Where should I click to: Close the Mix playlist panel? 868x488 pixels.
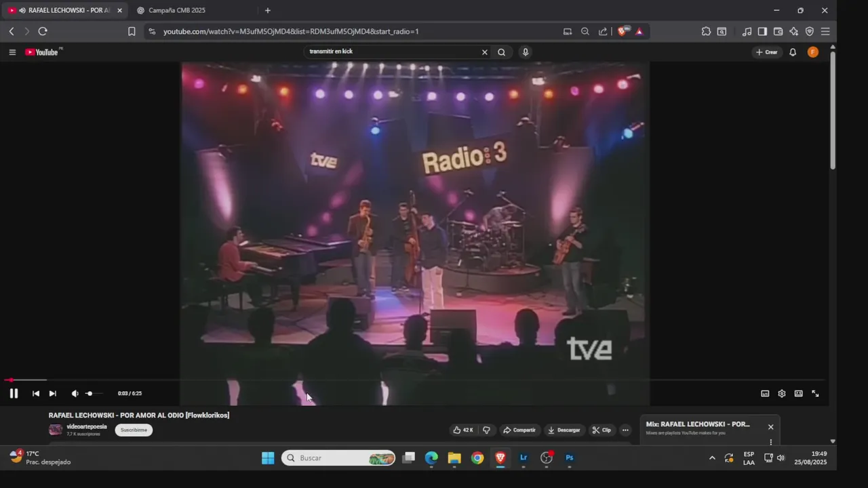(x=770, y=427)
